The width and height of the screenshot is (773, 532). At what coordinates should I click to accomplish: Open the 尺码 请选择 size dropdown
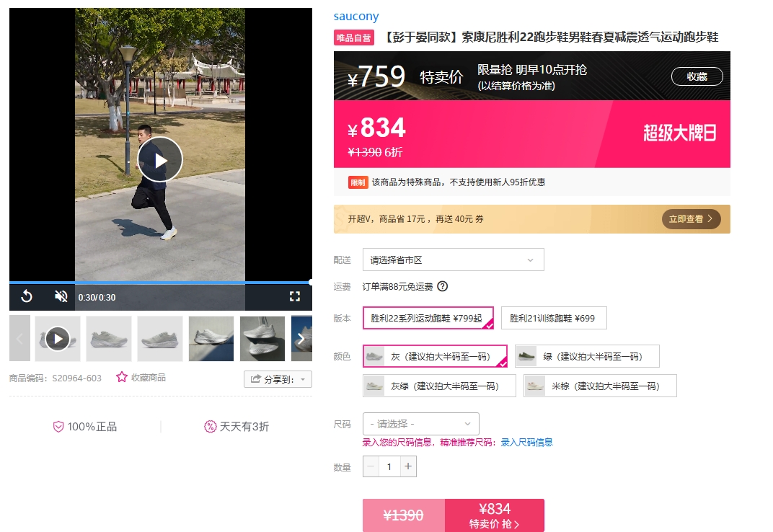tap(420, 424)
